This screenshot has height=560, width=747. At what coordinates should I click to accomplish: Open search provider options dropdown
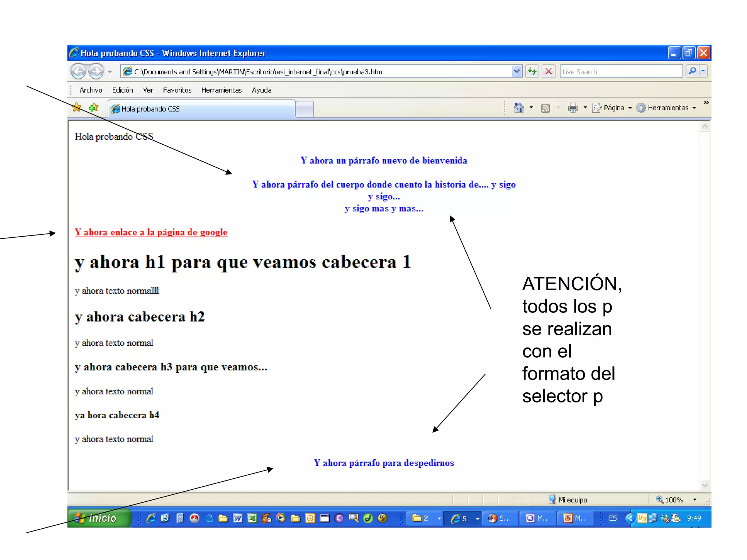pos(703,71)
